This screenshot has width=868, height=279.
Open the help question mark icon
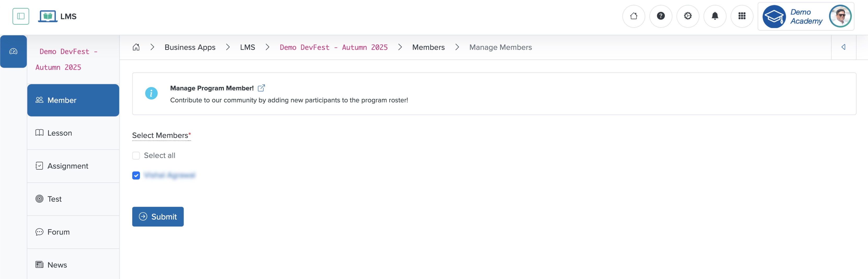[661, 16]
